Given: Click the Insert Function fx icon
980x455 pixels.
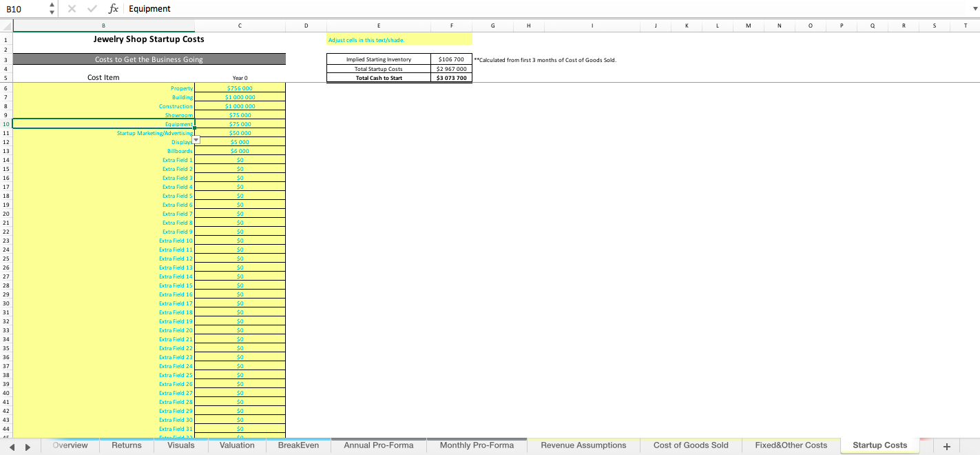Looking at the screenshot, I should [x=114, y=8].
